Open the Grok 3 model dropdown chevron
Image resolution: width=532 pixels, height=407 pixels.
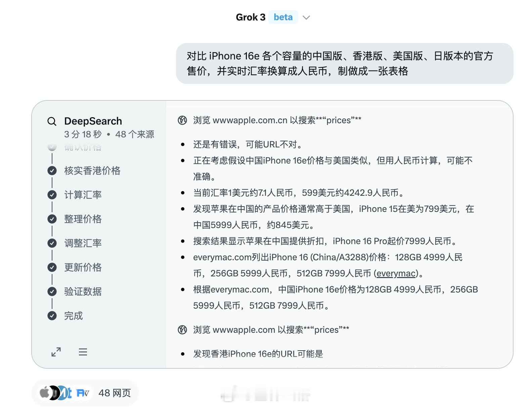point(306,17)
